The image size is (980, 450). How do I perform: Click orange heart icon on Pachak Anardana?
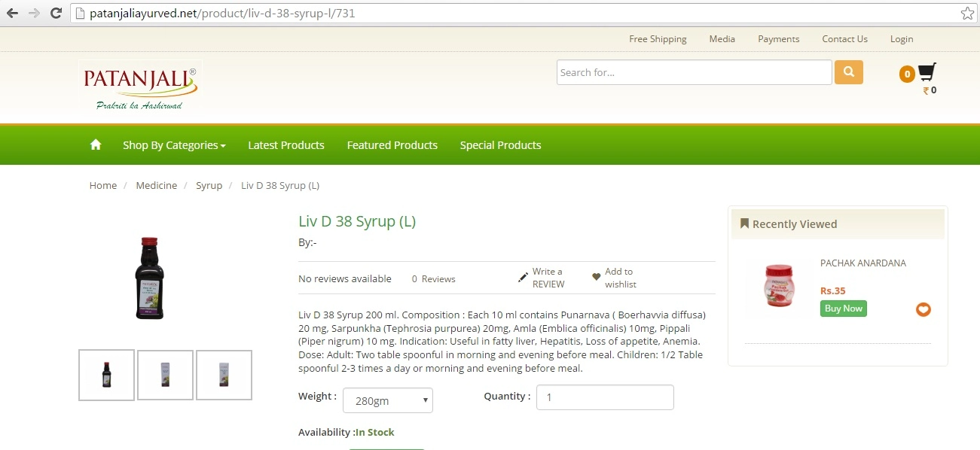point(923,309)
